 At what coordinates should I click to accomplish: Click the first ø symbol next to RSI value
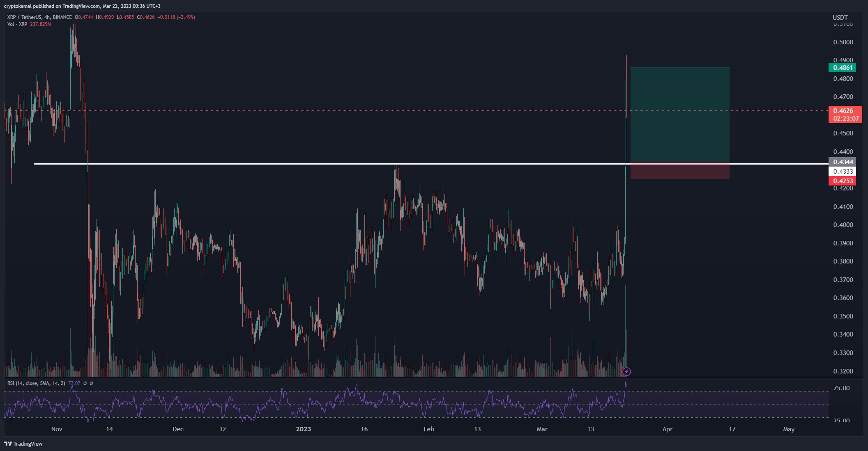85,383
